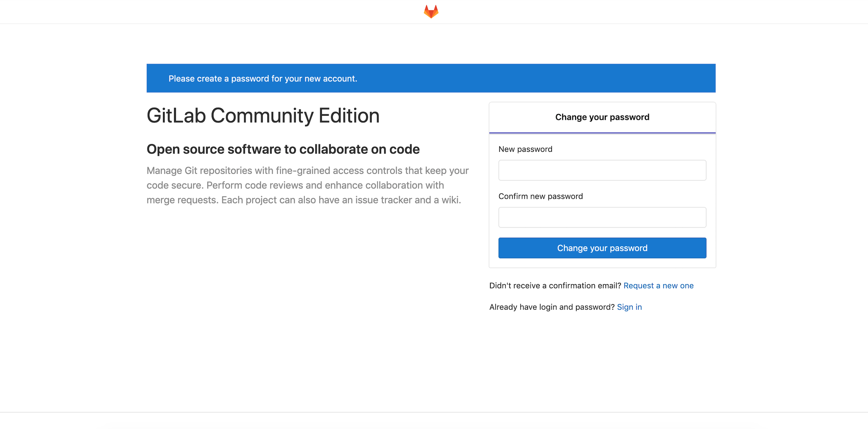Click the New password label
The image size is (868, 429).
pyautogui.click(x=525, y=149)
